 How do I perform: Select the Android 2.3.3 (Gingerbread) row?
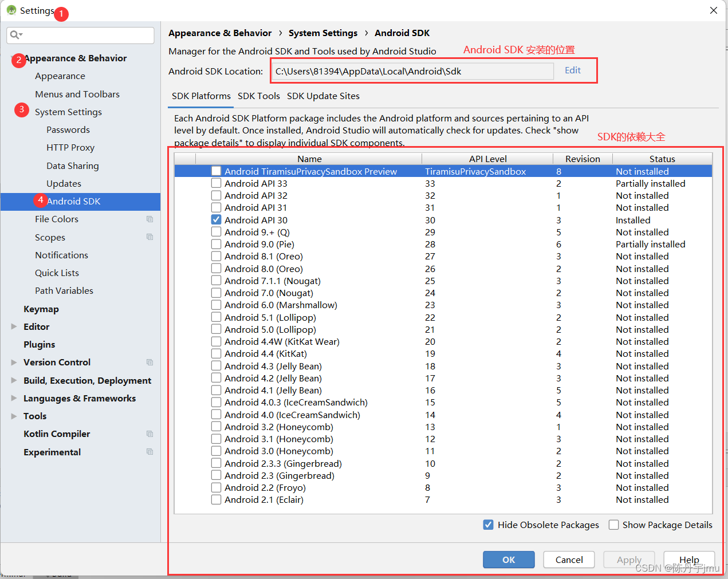(x=443, y=463)
